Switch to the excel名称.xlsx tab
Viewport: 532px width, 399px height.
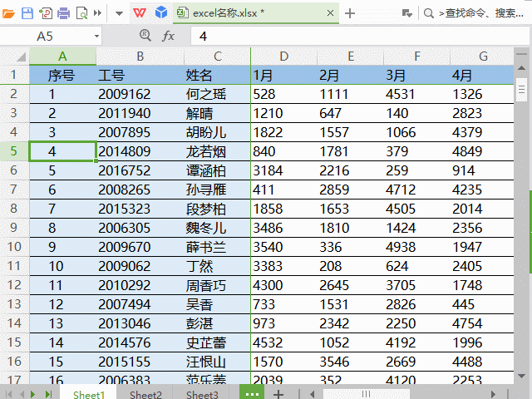[256, 13]
